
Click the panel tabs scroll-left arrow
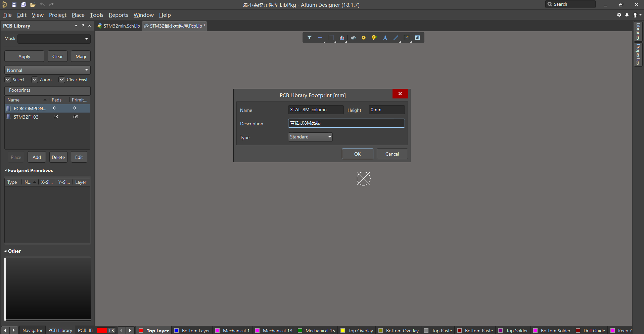click(5, 330)
